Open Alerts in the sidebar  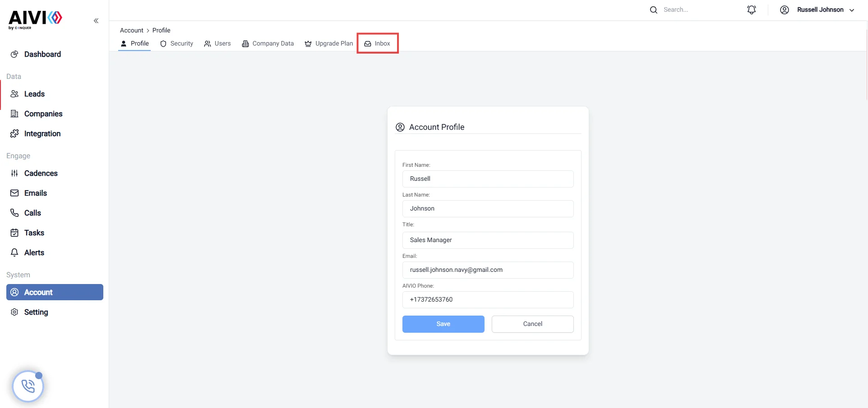coord(34,252)
